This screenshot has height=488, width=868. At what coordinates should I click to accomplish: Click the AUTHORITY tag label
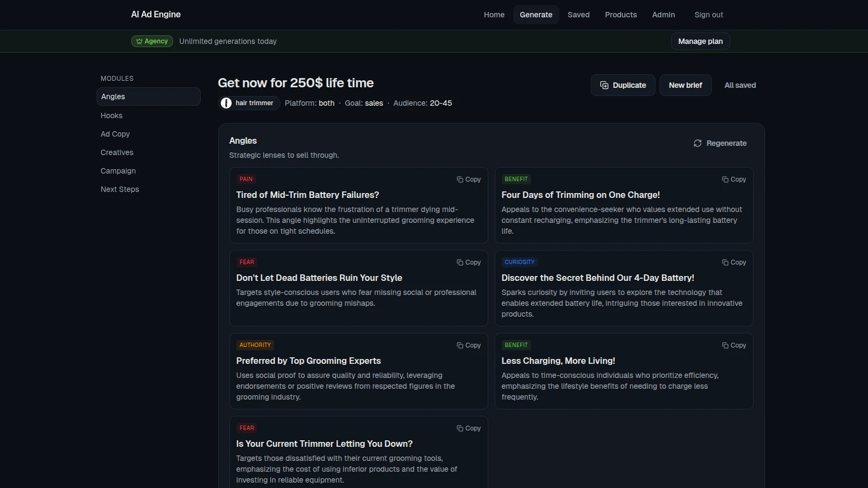255,345
